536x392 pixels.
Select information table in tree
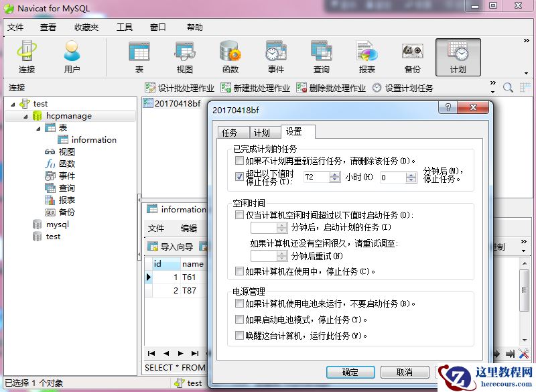(x=87, y=140)
